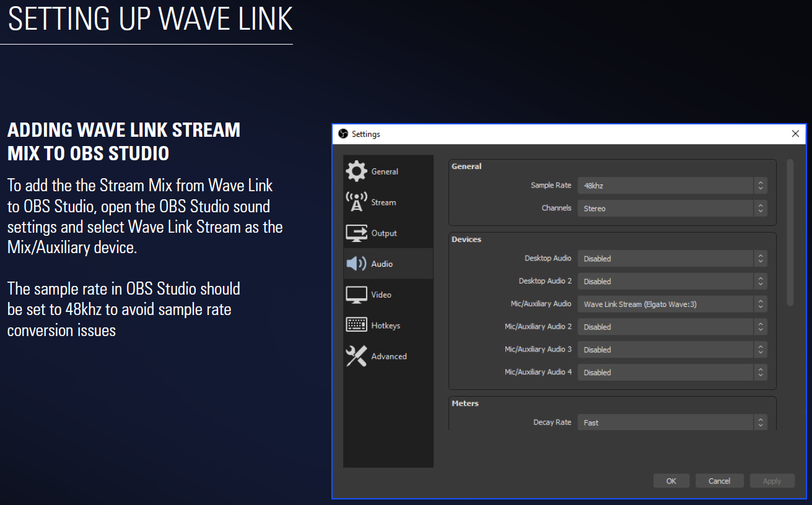Click the Mic/Auxiliary Audio 2 label

538,326
